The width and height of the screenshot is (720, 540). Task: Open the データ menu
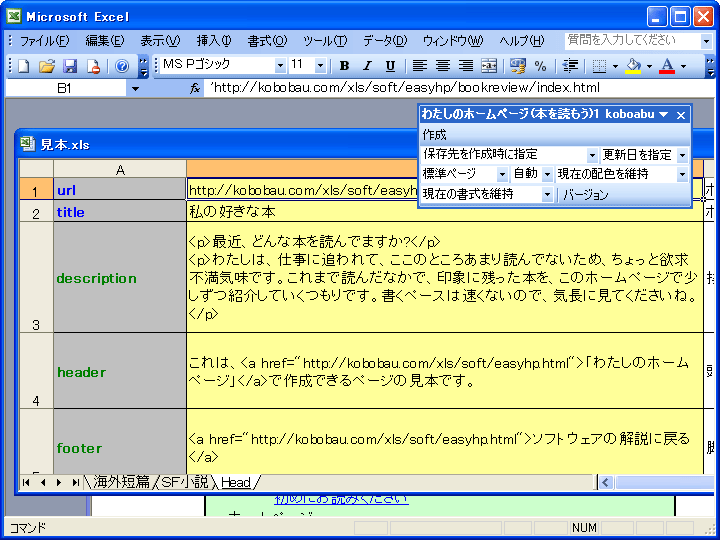click(x=385, y=41)
